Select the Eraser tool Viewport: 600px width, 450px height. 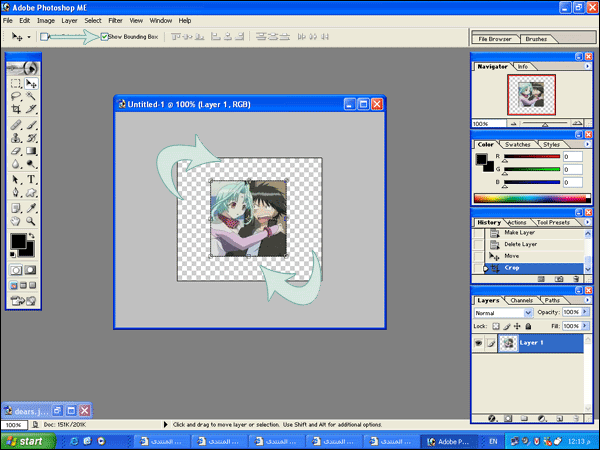pos(16,151)
